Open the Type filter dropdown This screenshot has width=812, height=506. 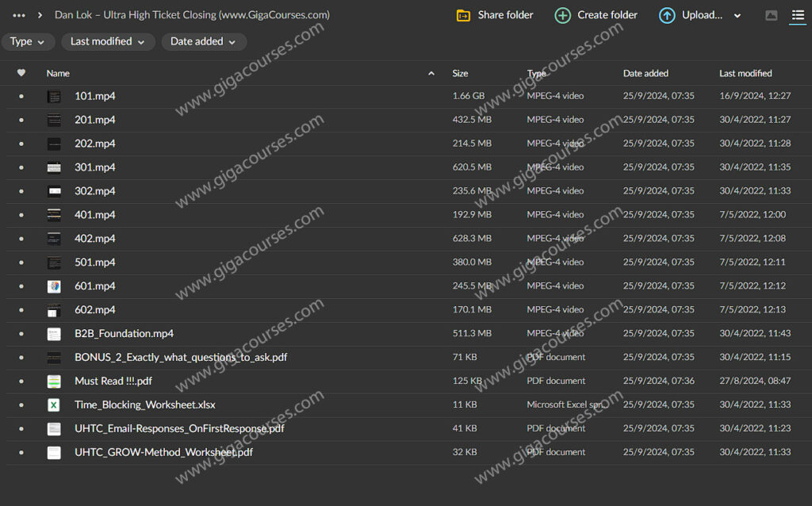(x=29, y=42)
